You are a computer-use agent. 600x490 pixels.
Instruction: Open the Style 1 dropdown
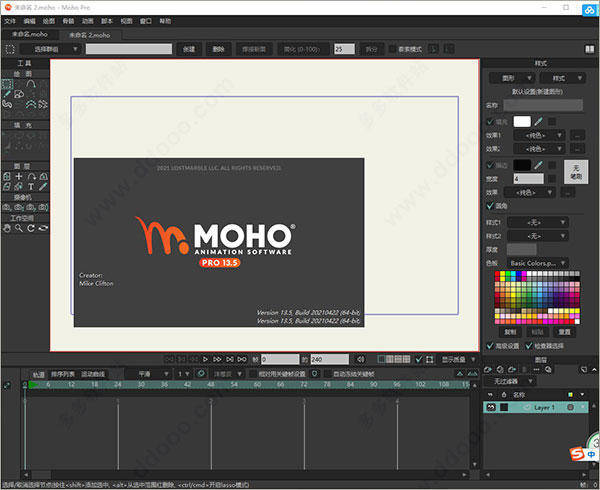pyautogui.click(x=538, y=222)
